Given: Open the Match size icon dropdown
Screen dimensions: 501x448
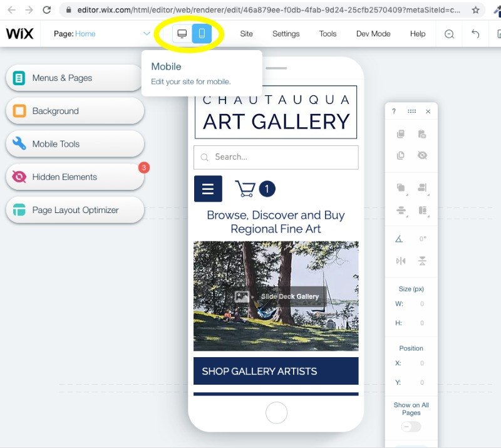Looking at the screenshot, I should pos(423,211).
